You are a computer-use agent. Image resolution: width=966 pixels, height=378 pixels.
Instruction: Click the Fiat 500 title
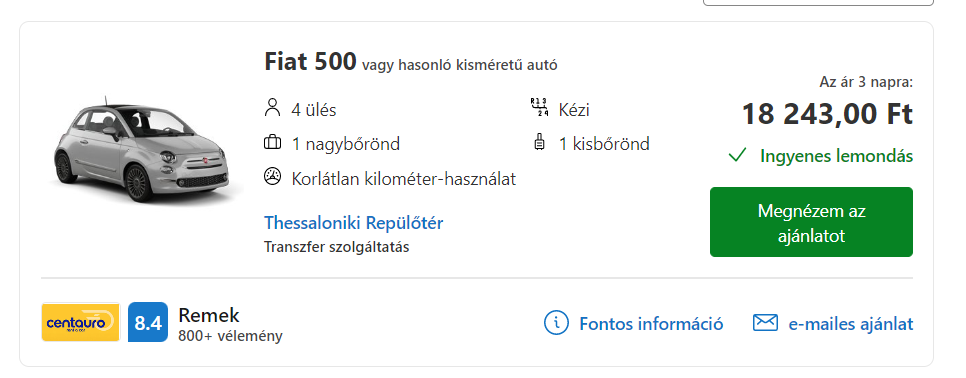(x=310, y=62)
